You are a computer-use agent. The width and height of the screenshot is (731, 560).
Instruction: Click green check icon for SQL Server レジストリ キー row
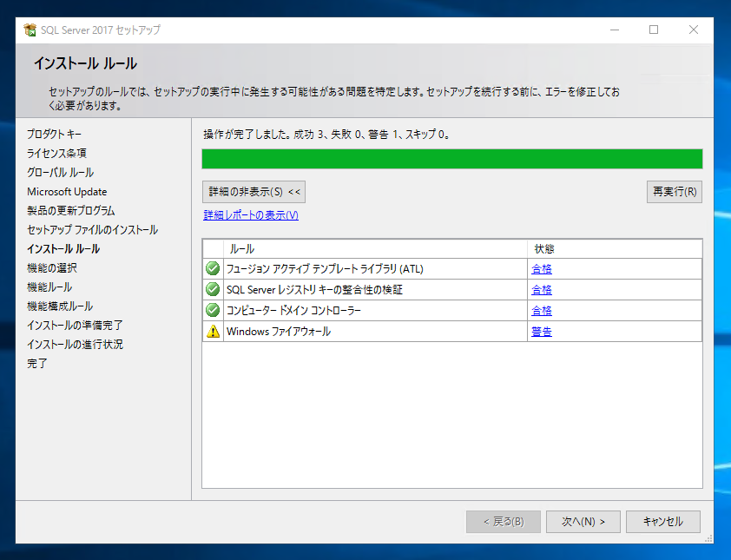pyautogui.click(x=213, y=290)
